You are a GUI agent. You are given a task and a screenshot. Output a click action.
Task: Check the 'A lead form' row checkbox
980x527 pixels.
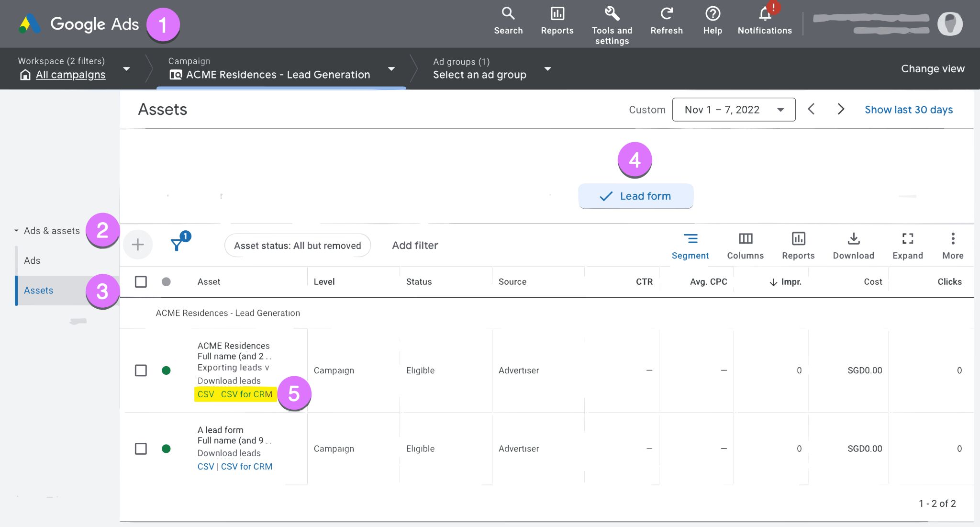(x=141, y=449)
